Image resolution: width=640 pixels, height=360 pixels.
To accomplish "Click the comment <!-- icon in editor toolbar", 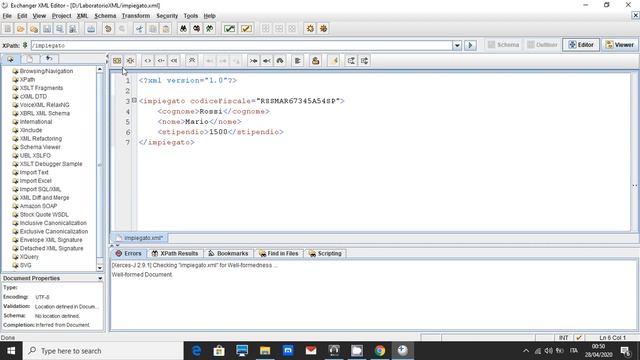I will point(161,61).
